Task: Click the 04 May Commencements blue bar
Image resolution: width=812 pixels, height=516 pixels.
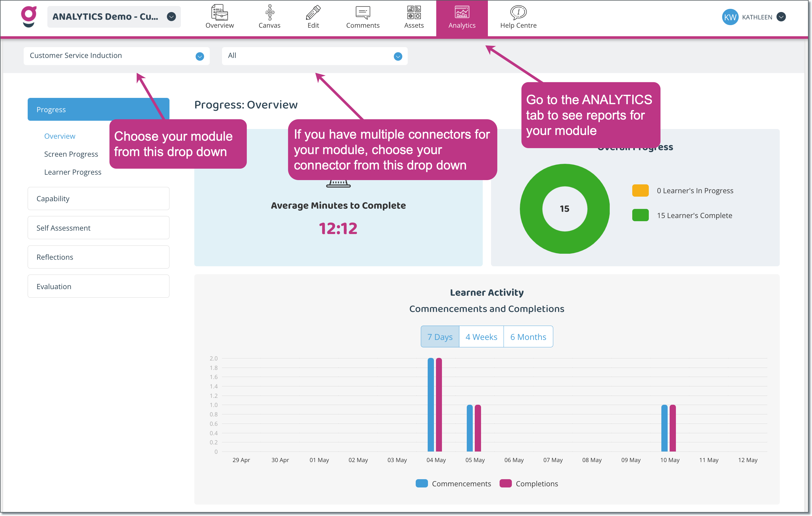Action: (431, 405)
